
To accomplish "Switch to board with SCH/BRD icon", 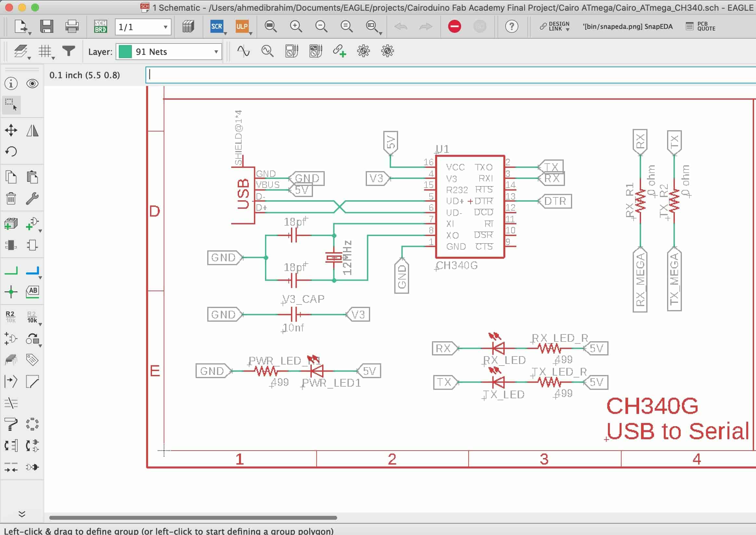I will coord(100,26).
